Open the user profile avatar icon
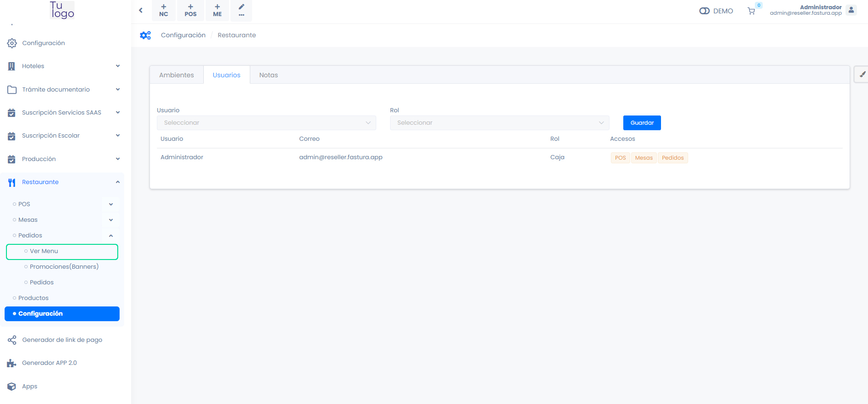Viewport: 868px width, 404px height. point(851,10)
